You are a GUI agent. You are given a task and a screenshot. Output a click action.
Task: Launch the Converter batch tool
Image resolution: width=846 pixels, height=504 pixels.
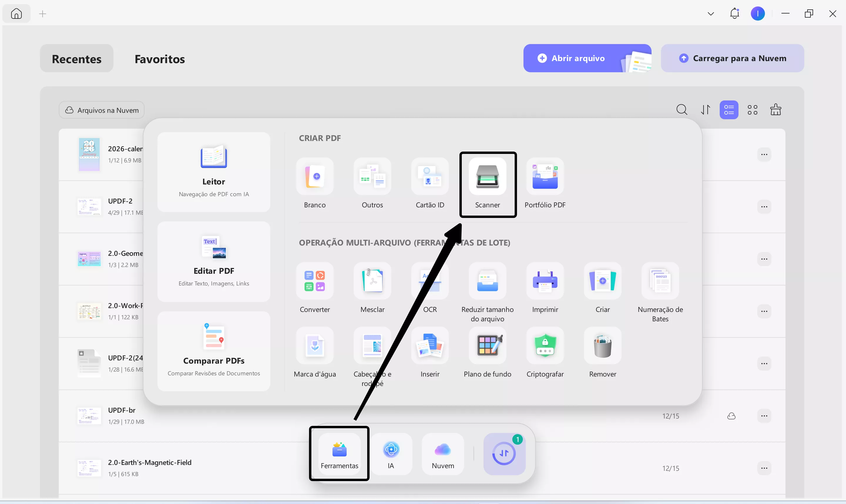315,281
